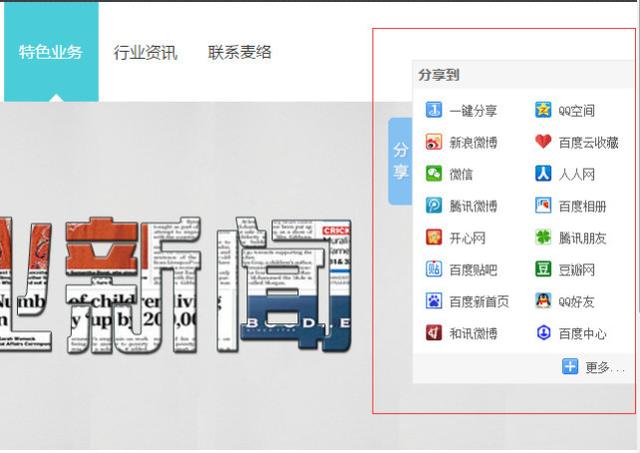Click the 腾讯微博 text label

click(473, 206)
